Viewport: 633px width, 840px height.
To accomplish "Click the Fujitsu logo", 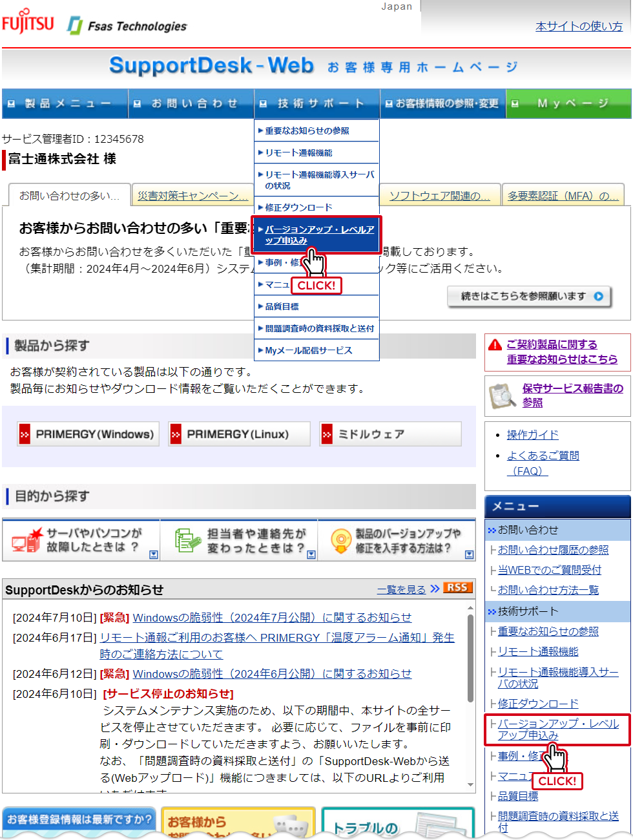I will tap(28, 23).
